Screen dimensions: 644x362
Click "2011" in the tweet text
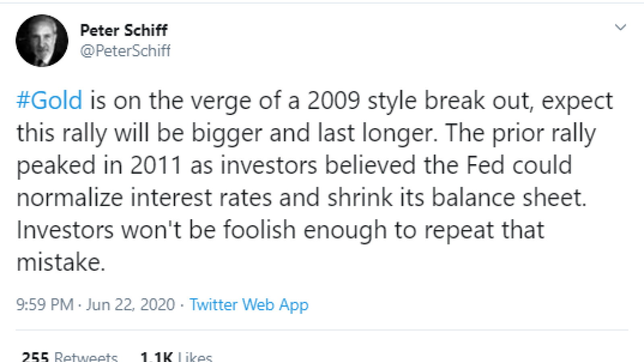coord(156,165)
